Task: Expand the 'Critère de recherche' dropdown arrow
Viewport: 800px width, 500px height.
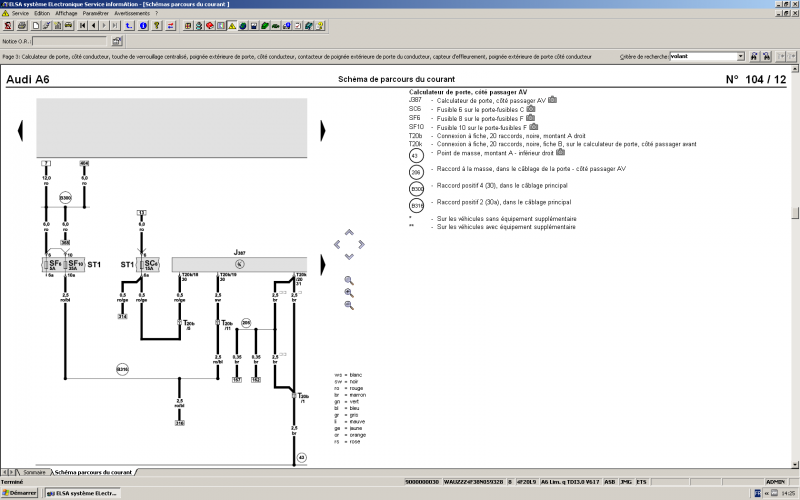Action: (740, 56)
